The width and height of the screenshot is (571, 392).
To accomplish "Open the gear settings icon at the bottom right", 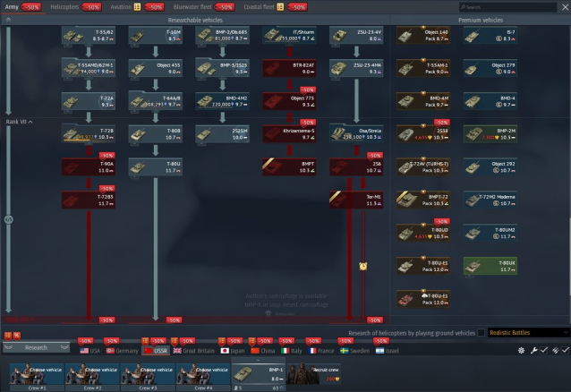I will (x=523, y=350).
